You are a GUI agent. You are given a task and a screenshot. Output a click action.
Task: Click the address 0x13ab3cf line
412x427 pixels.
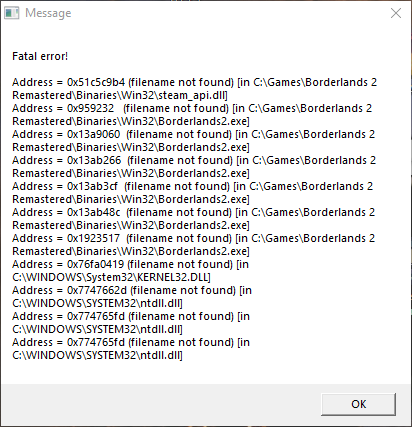(193, 186)
